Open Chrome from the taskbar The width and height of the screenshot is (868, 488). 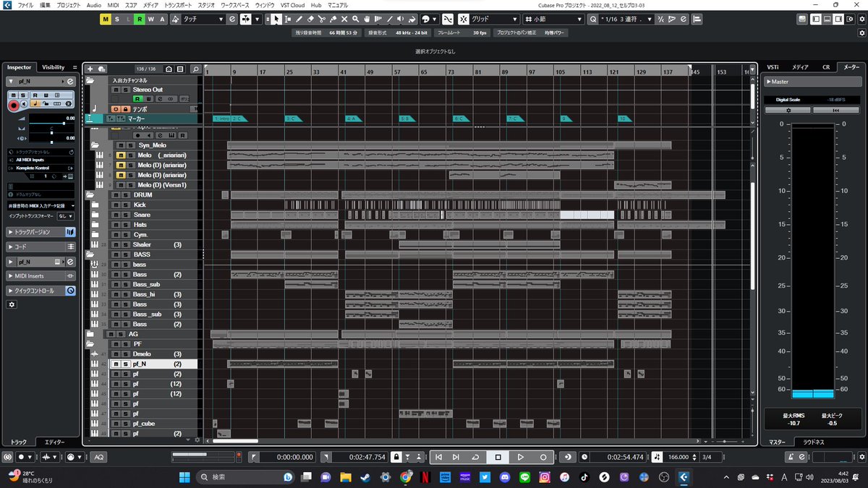pos(406,477)
